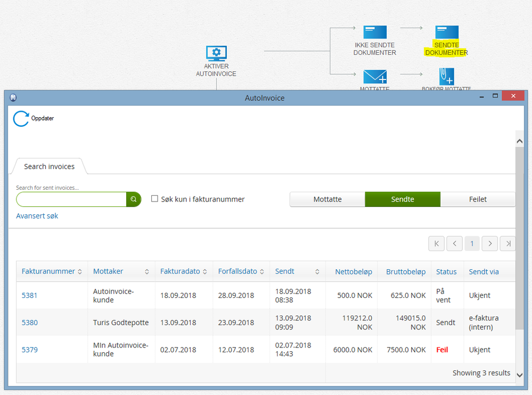
Task: Select 28.09.2018 due date cell
Action: [236, 295]
